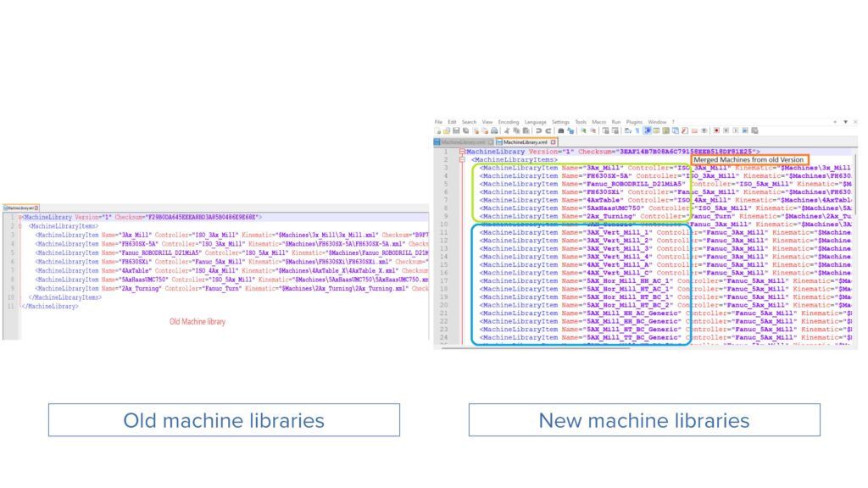This screenshot has height=488, width=868.
Task: Switch to the inactive MachineLibrary.xml tab
Action: click(x=462, y=141)
